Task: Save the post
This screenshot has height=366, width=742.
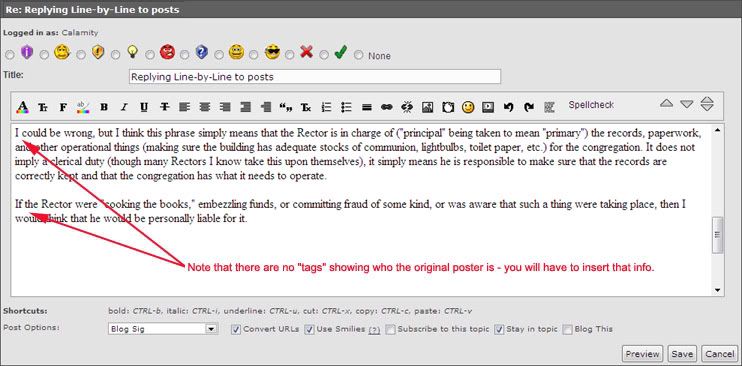Action: [682, 354]
